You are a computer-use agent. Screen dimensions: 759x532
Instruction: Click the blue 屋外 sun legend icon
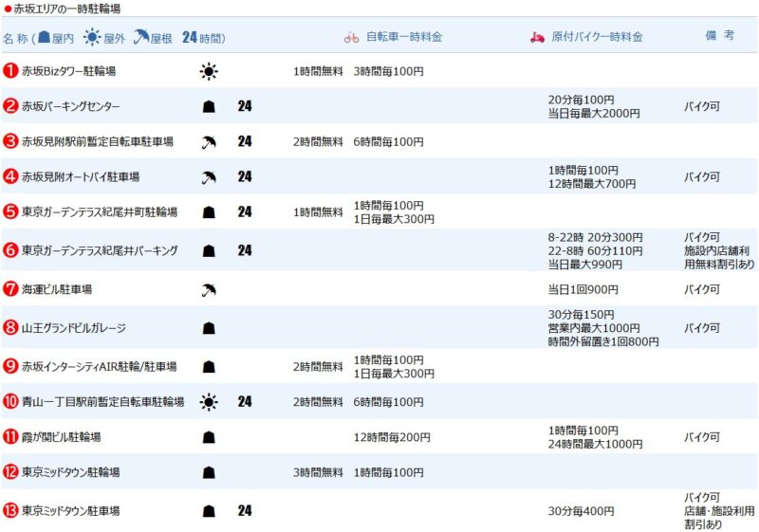click(92, 37)
